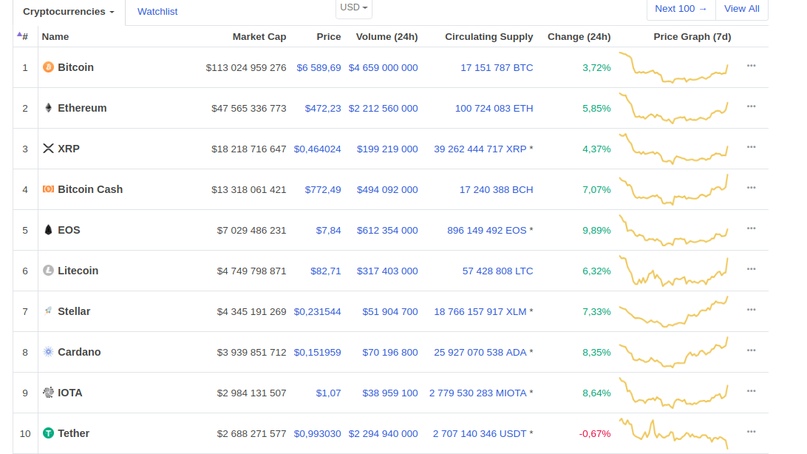Image resolution: width=807 pixels, height=454 pixels.
Task: Click supply 2 779 530 283 MIOTA
Action: pyautogui.click(x=478, y=393)
